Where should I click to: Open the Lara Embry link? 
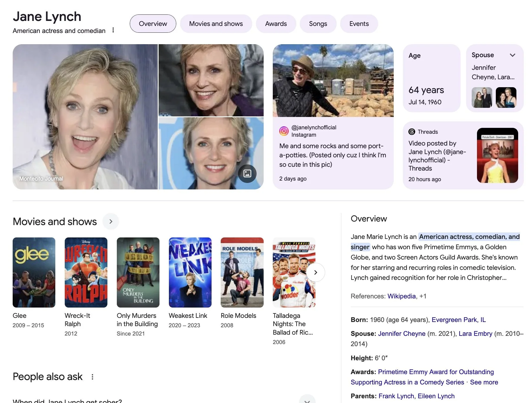[476, 333]
